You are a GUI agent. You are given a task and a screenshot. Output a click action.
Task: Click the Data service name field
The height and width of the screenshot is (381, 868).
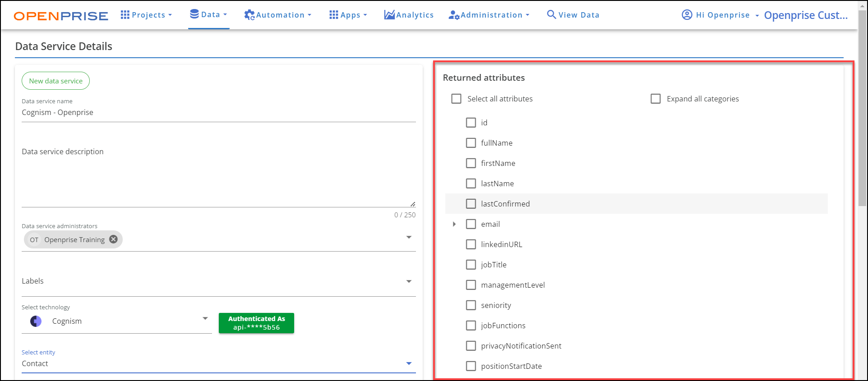(x=219, y=113)
